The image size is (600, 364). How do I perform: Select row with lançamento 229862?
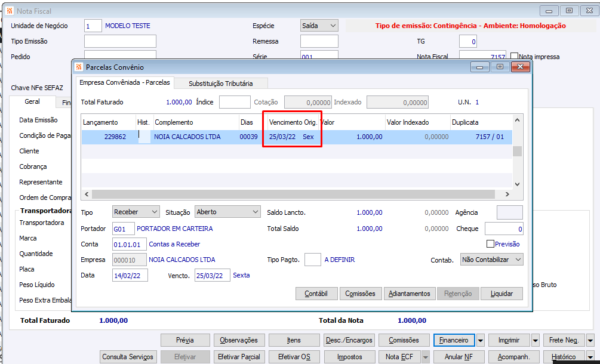pyautogui.click(x=297, y=137)
